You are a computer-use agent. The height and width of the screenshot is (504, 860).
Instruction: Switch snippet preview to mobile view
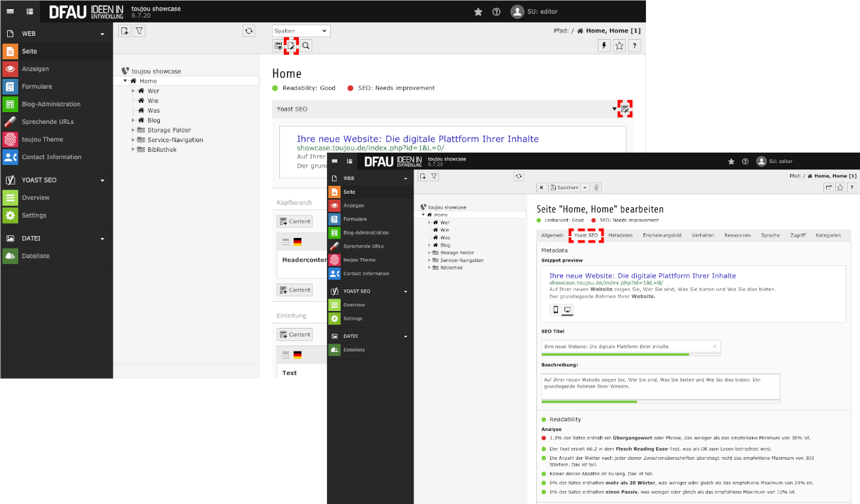pos(555,310)
